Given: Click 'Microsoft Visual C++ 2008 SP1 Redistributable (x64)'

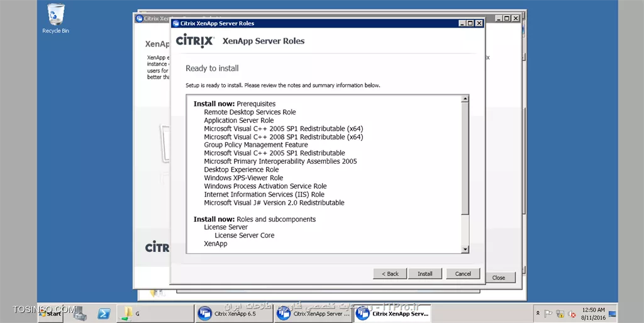Looking at the screenshot, I should point(284,137).
